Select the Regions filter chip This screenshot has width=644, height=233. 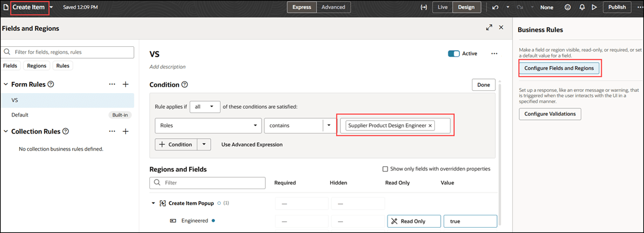coord(37,66)
